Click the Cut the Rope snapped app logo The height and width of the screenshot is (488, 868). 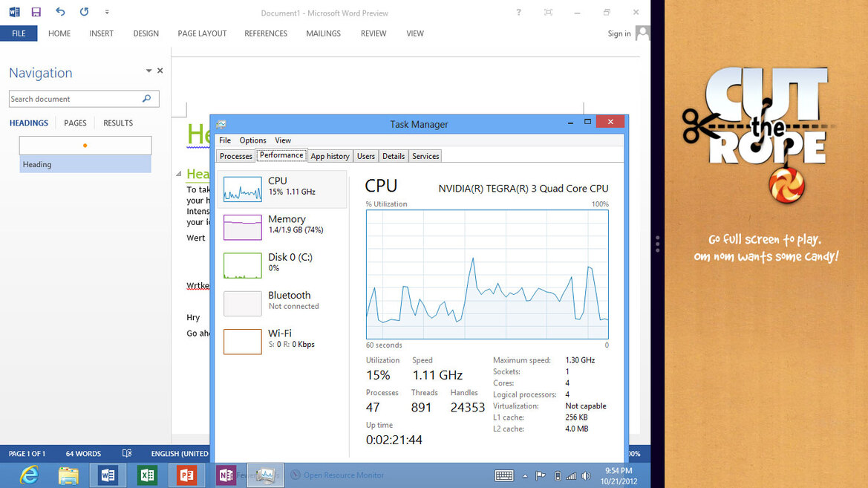pos(757,134)
